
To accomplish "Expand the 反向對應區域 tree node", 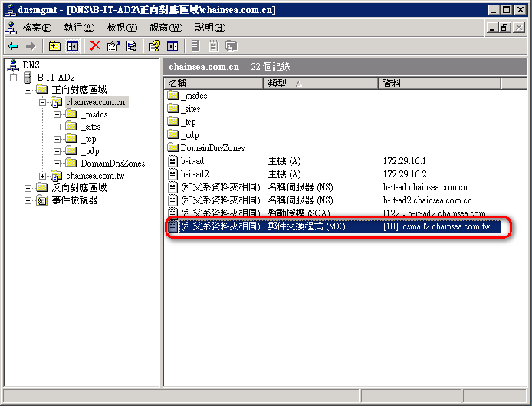I will pyautogui.click(x=28, y=188).
